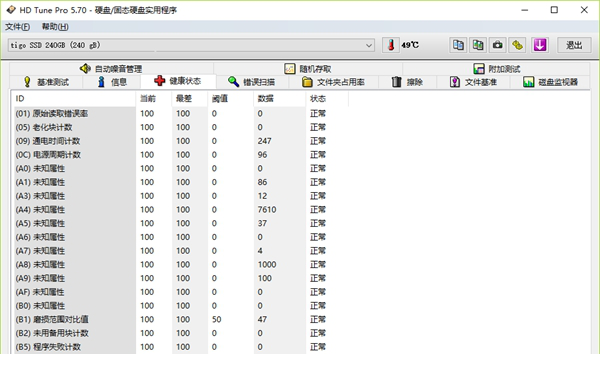Select the (A3) 未知属性 row

click(x=180, y=196)
